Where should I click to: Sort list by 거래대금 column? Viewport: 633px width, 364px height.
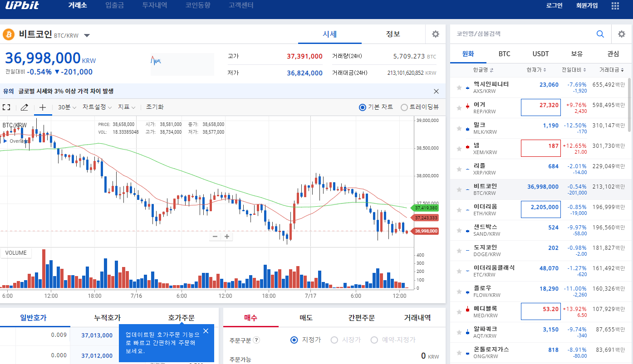click(x=612, y=70)
